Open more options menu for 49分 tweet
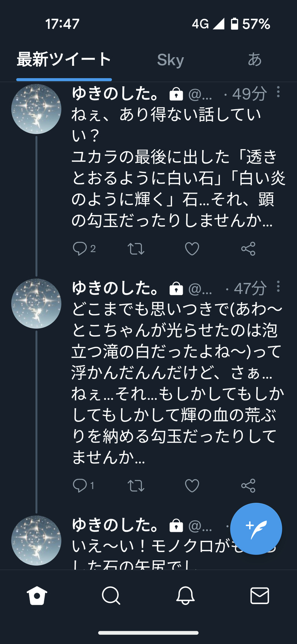 [x=278, y=92]
